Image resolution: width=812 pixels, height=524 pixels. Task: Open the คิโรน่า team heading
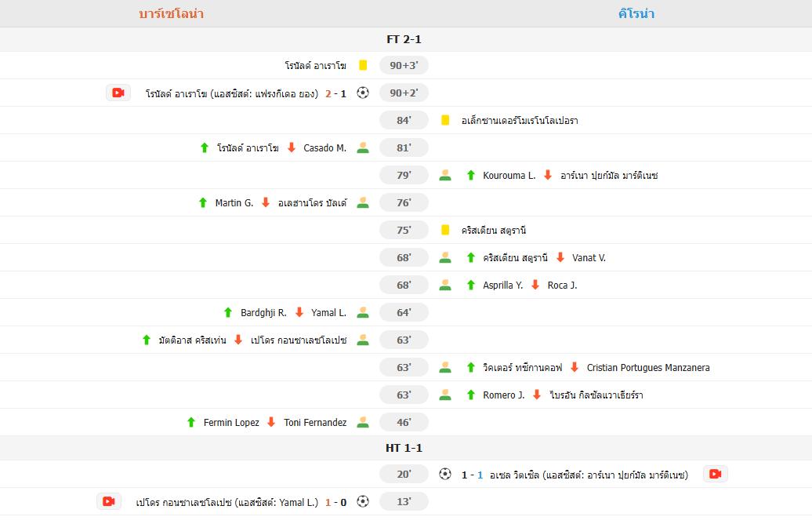coord(636,13)
